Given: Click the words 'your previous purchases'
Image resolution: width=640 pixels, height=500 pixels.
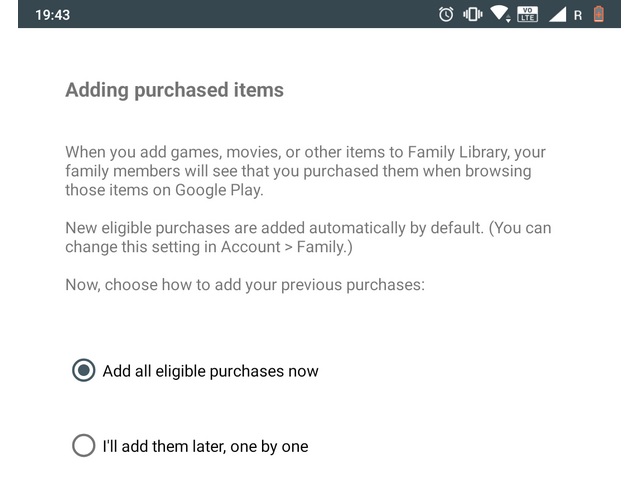Looking at the screenshot, I should 340,284.
